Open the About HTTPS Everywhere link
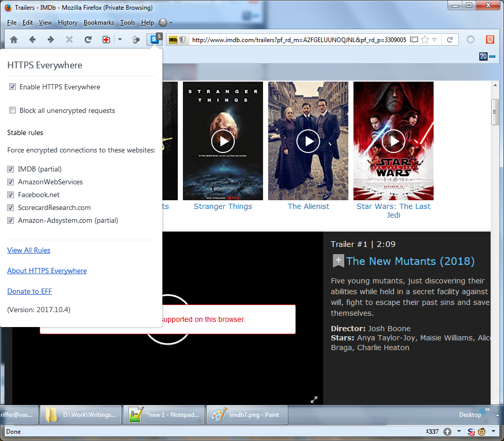504x441 pixels. pos(47,271)
